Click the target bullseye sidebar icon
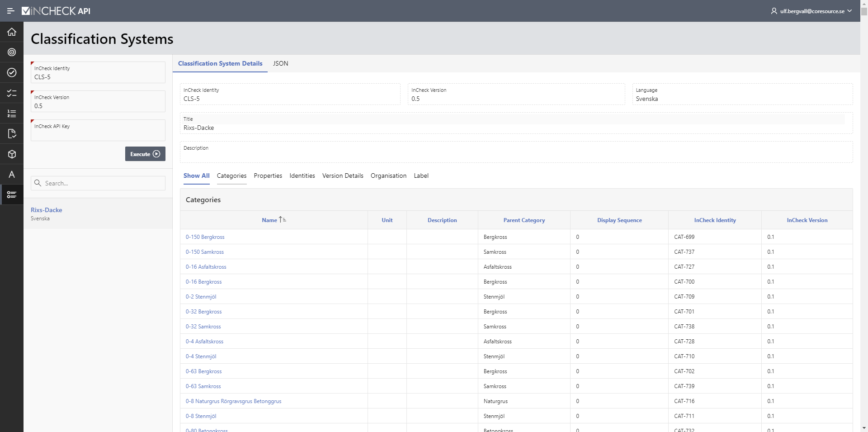 [12, 52]
